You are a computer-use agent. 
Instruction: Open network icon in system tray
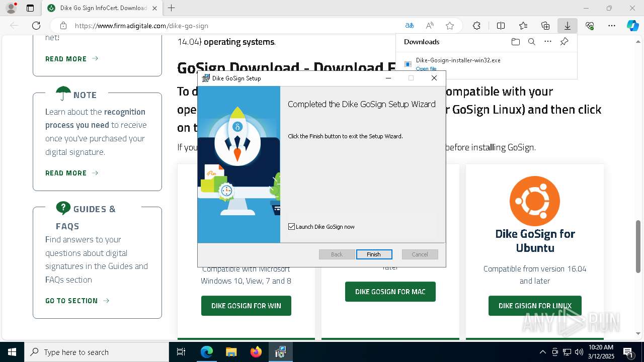point(567,352)
